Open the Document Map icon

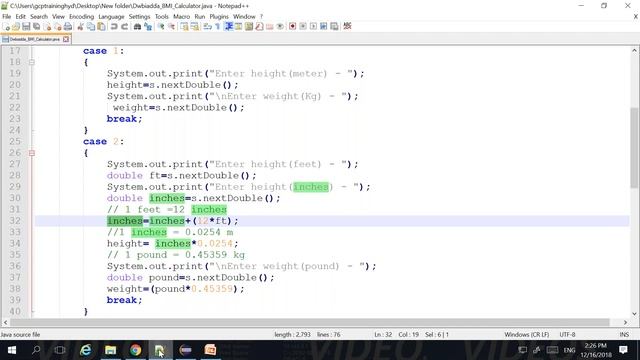tap(249, 27)
